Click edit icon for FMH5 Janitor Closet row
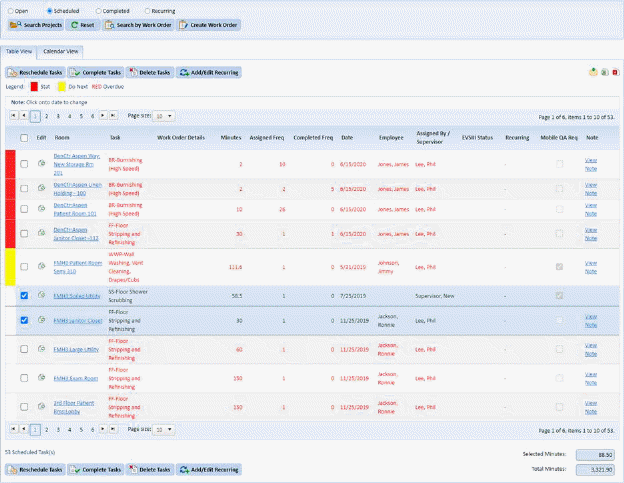This screenshot has height=483, width=624. [41, 321]
